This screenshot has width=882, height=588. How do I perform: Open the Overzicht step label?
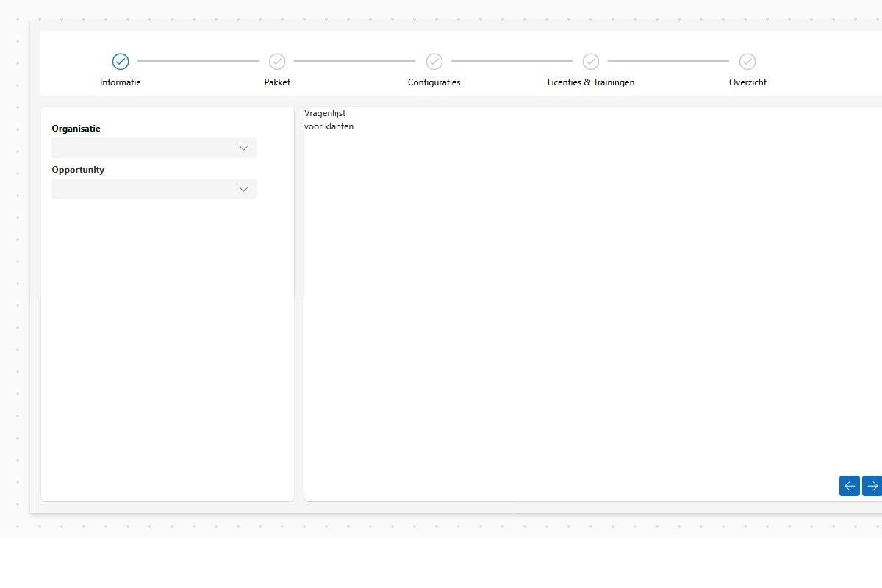747,82
